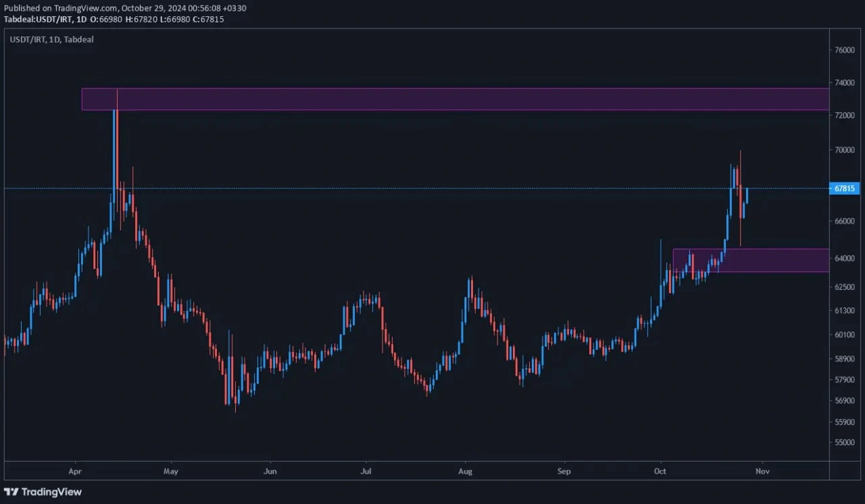
Task: Select the upper purple resistance zone rectangle
Action: [455, 99]
